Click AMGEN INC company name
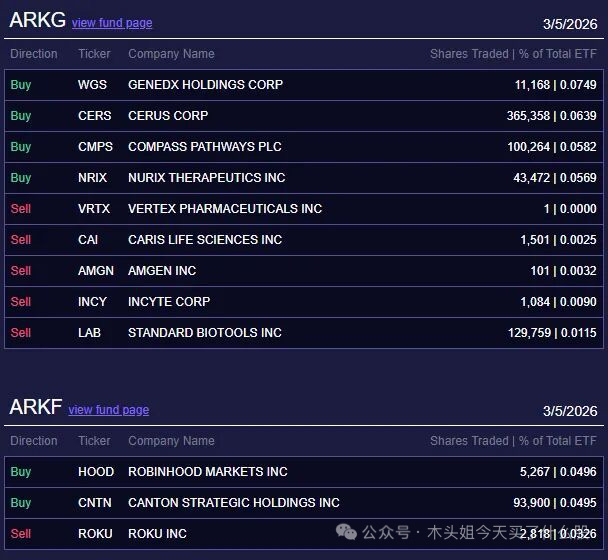The height and width of the screenshot is (560, 608). pos(162,271)
